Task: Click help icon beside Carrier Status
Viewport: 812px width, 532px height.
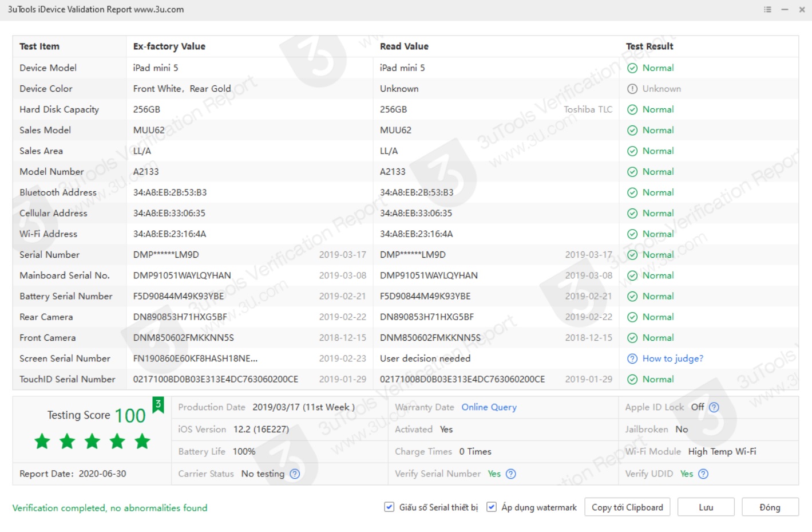Action: (x=295, y=474)
